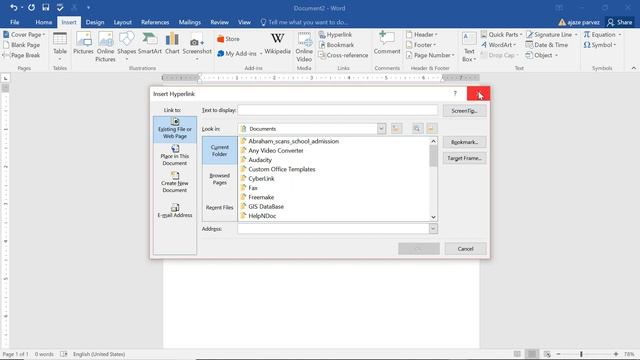Expand the Address dropdown arrow
The width and height of the screenshot is (640, 360).
433,229
